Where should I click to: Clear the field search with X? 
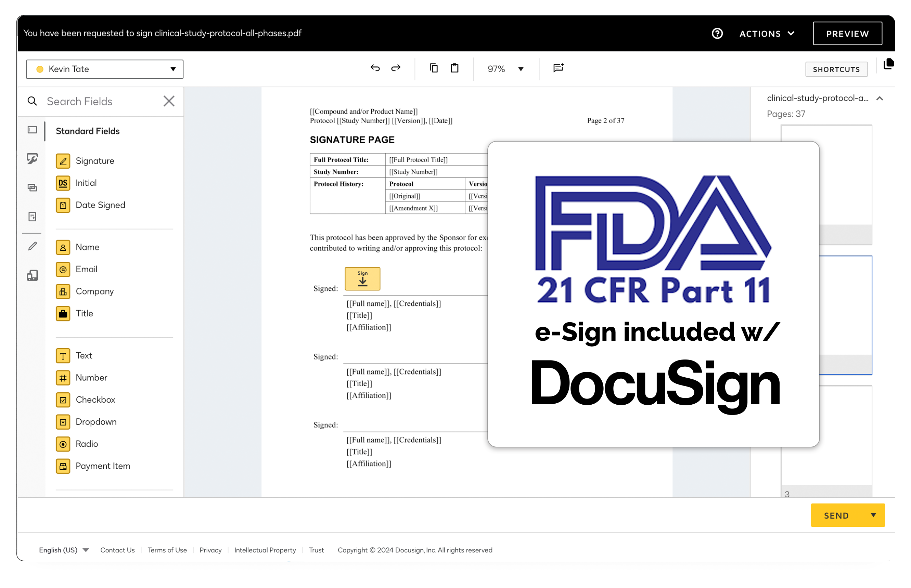tap(169, 101)
